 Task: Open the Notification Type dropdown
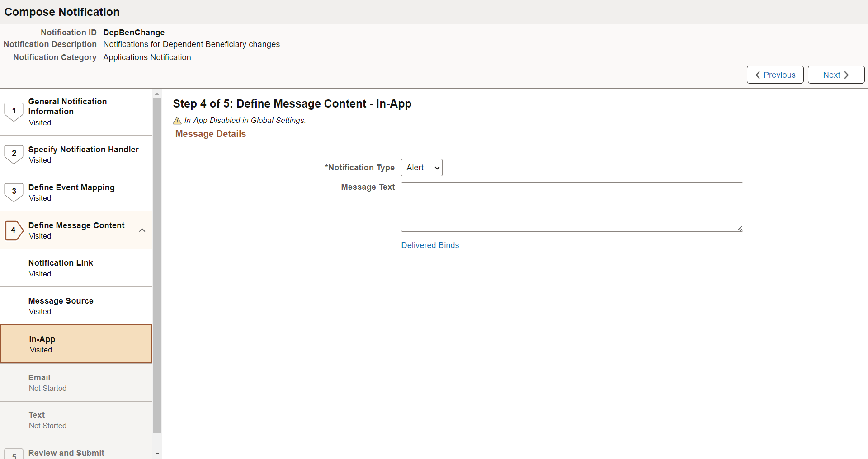[x=421, y=168]
